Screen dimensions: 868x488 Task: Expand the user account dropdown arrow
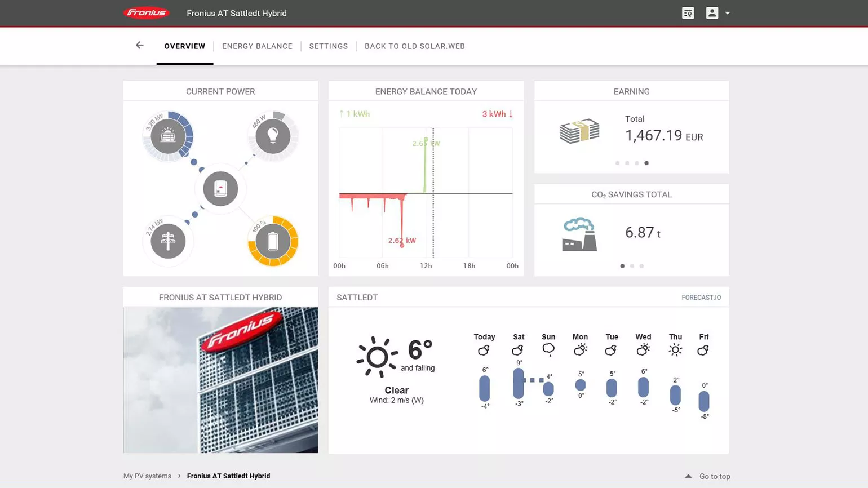(x=727, y=13)
